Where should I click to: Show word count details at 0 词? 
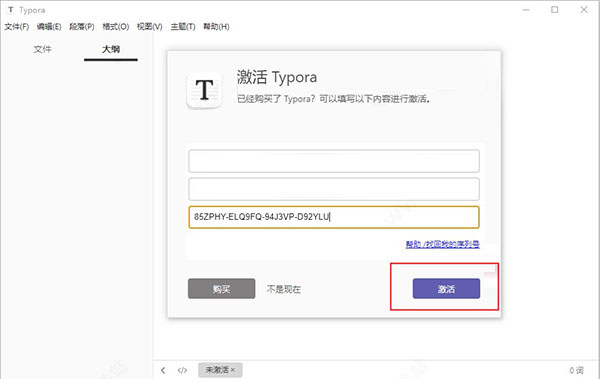point(576,370)
